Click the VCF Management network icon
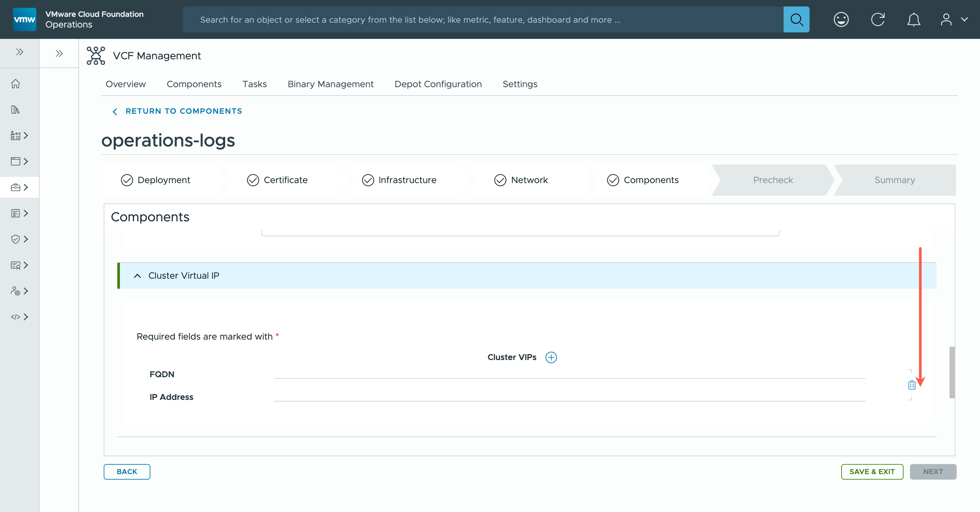The image size is (980, 512). click(96, 56)
